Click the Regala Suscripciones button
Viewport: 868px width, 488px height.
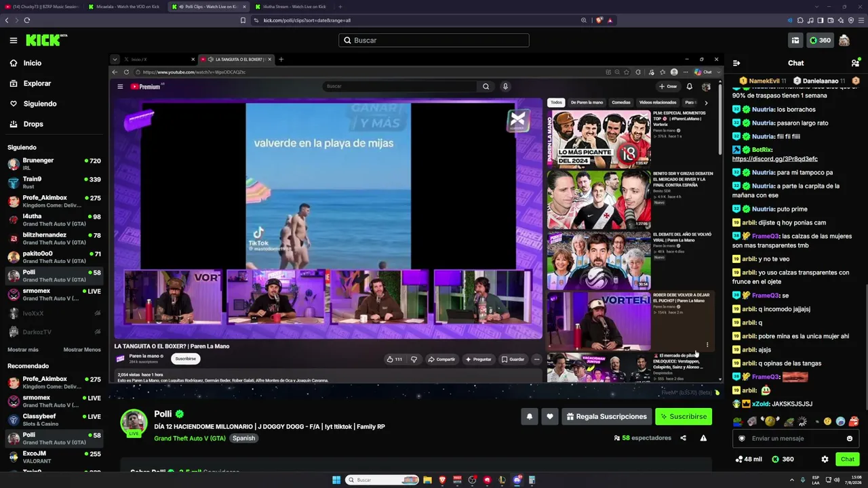point(606,416)
